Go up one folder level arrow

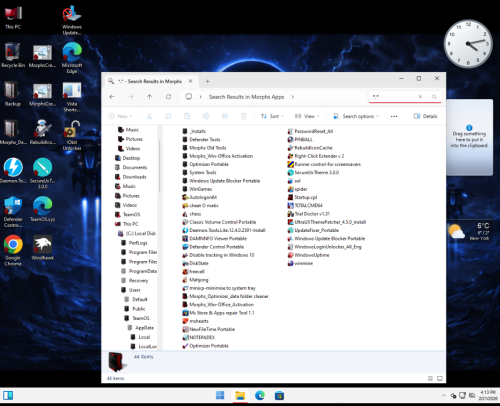point(149,97)
